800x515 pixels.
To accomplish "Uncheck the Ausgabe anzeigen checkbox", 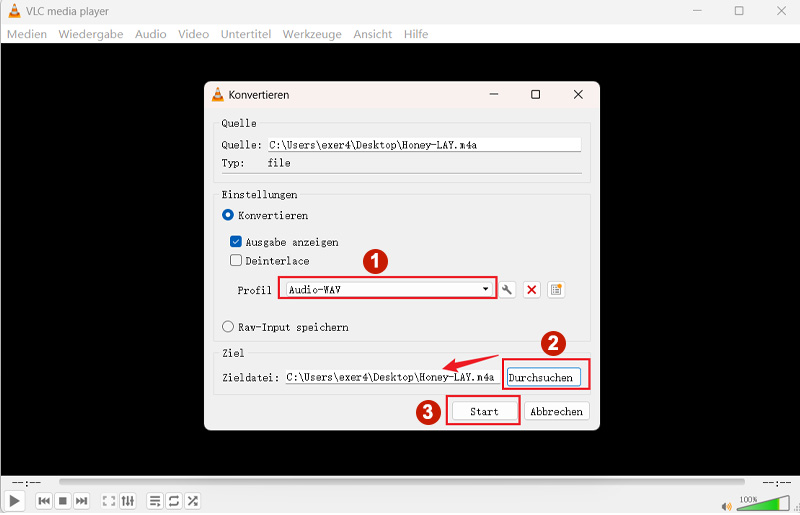I will (x=236, y=242).
